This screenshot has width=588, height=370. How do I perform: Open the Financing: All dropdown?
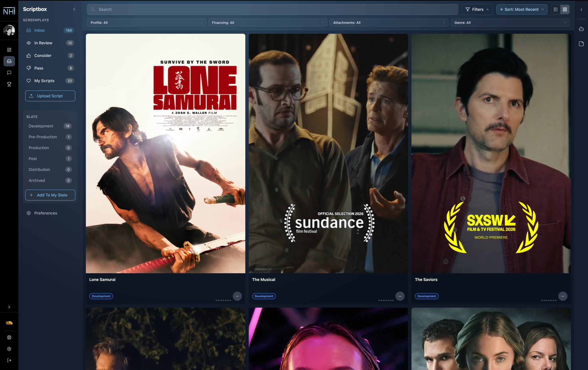click(268, 23)
